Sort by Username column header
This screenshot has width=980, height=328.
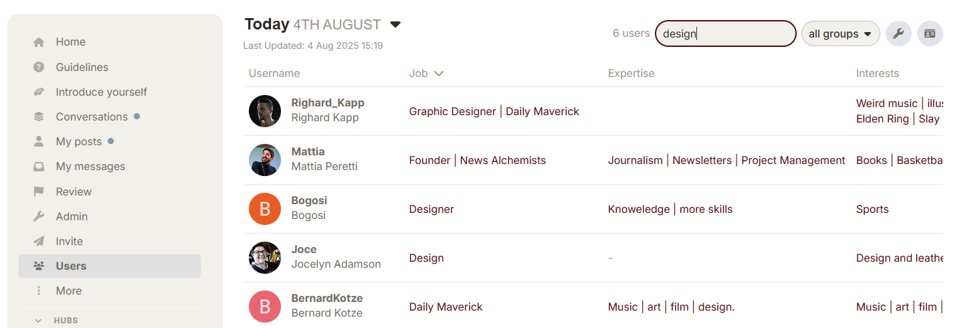pos(274,74)
